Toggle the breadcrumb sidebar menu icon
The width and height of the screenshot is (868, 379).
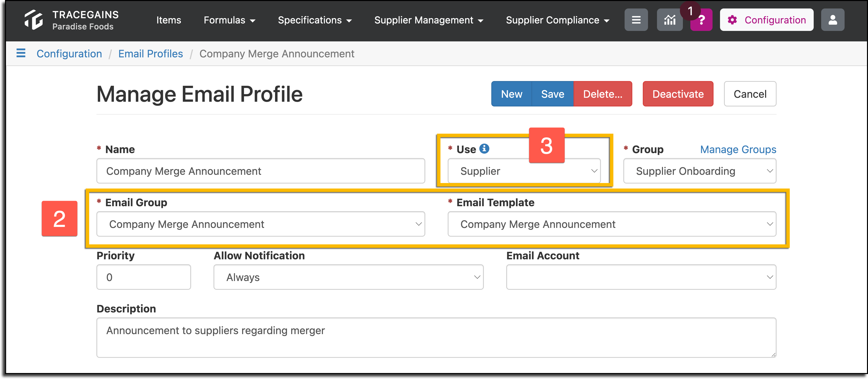coord(21,53)
